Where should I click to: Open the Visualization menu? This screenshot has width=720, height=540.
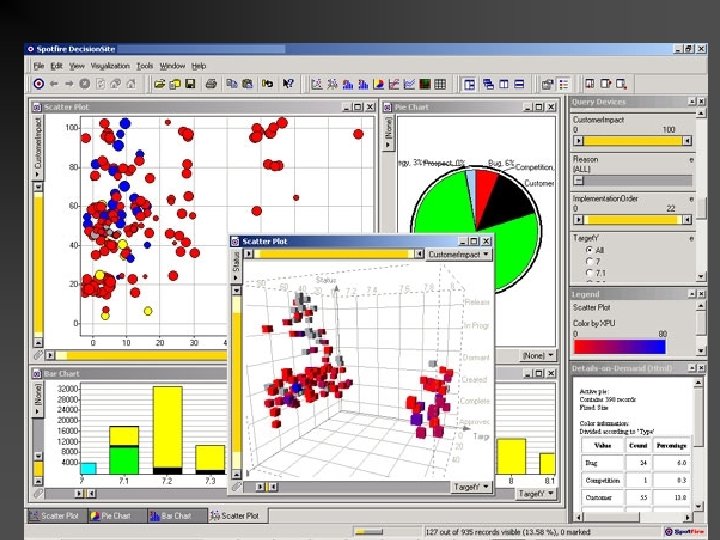point(110,66)
